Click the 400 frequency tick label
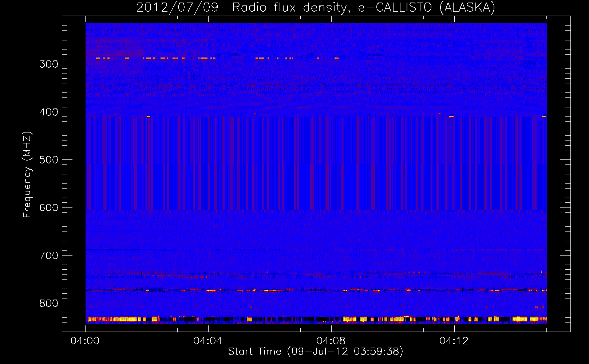Screen dimensions: 589x364 [x=49, y=112]
